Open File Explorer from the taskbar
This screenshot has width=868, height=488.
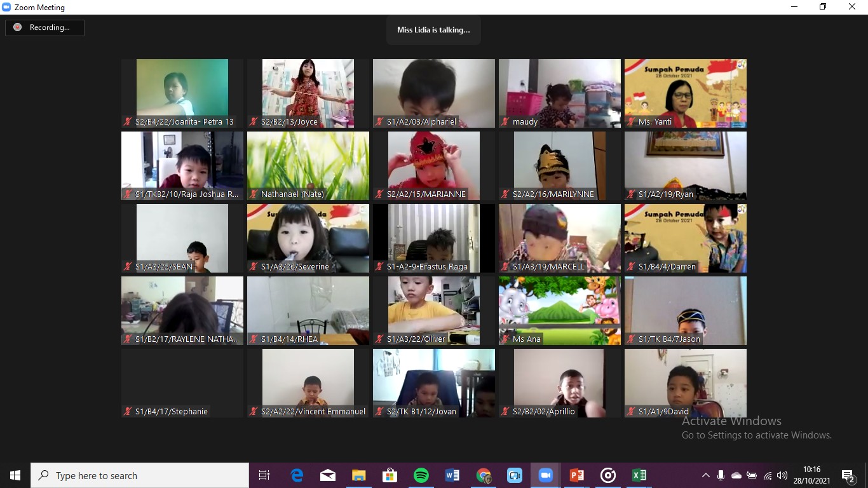pyautogui.click(x=359, y=475)
